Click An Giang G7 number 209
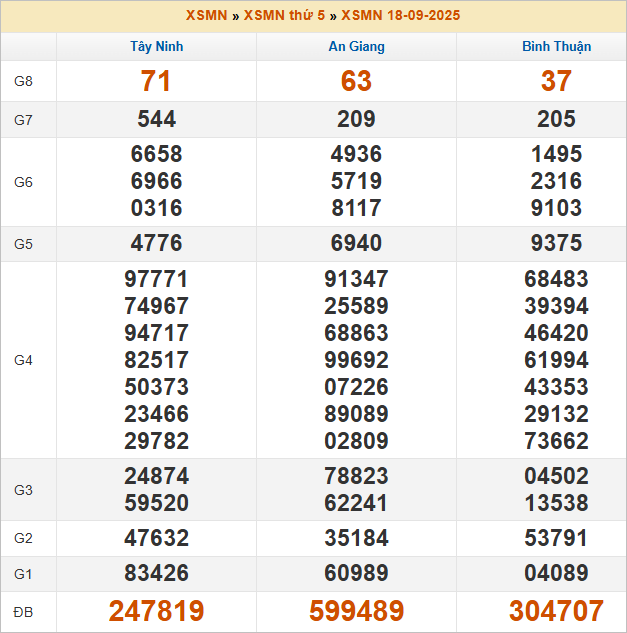The width and height of the screenshot is (627, 633). click(356, 120)
